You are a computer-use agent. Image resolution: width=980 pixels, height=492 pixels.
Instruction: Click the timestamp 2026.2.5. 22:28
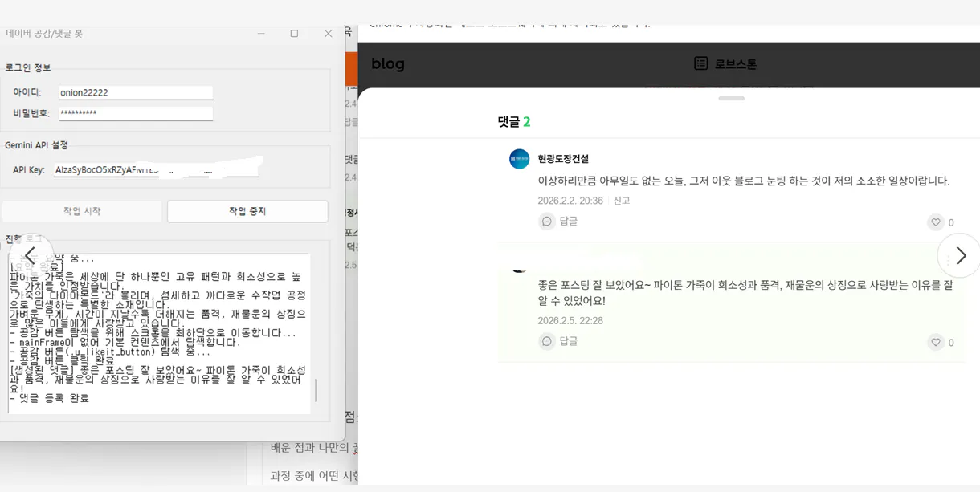[x=570, y=320]
